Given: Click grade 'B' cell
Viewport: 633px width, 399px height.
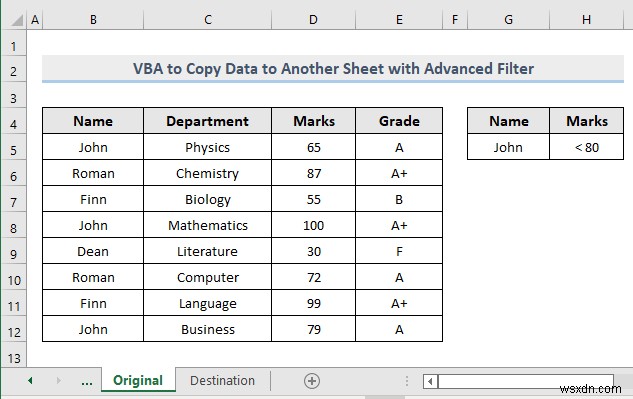Looking at the screenshot, I should pyautogui.click(x=399, y=200).
